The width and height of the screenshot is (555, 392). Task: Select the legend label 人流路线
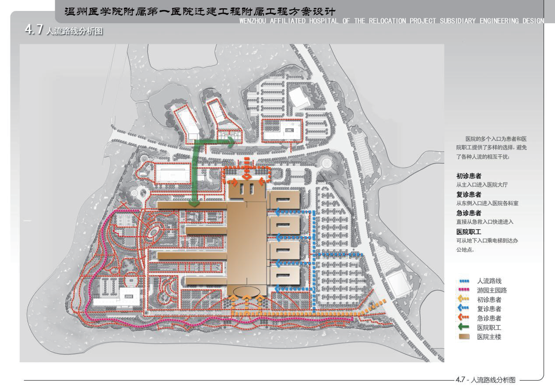click(489, 281)
